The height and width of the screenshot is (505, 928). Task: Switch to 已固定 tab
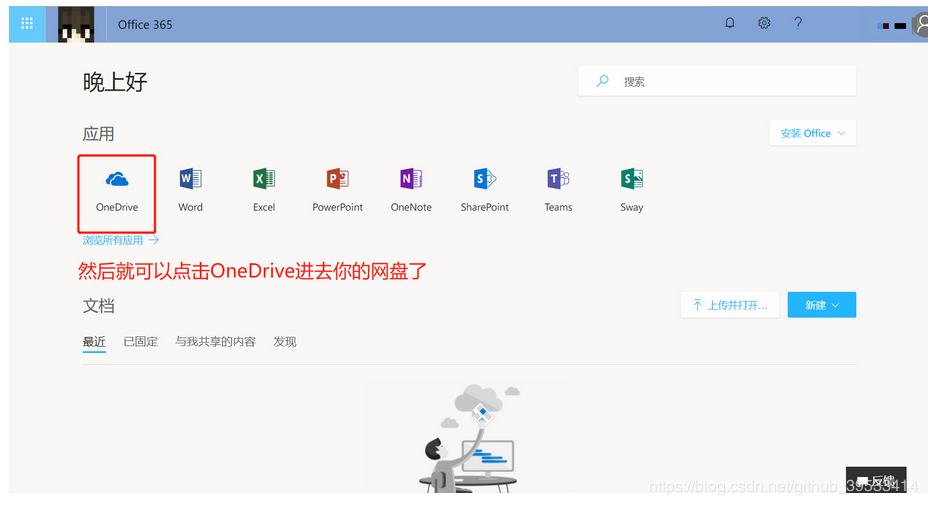coord(140,342)
